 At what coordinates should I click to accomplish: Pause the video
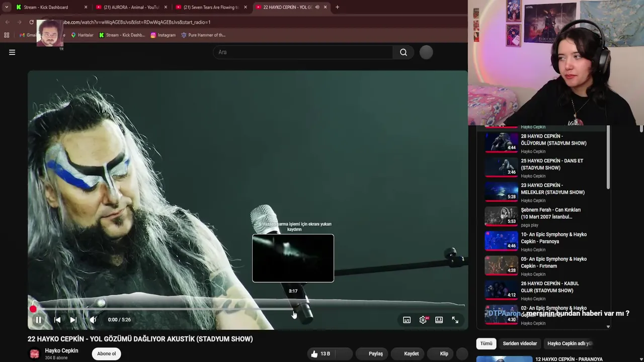tap(38, 320)
